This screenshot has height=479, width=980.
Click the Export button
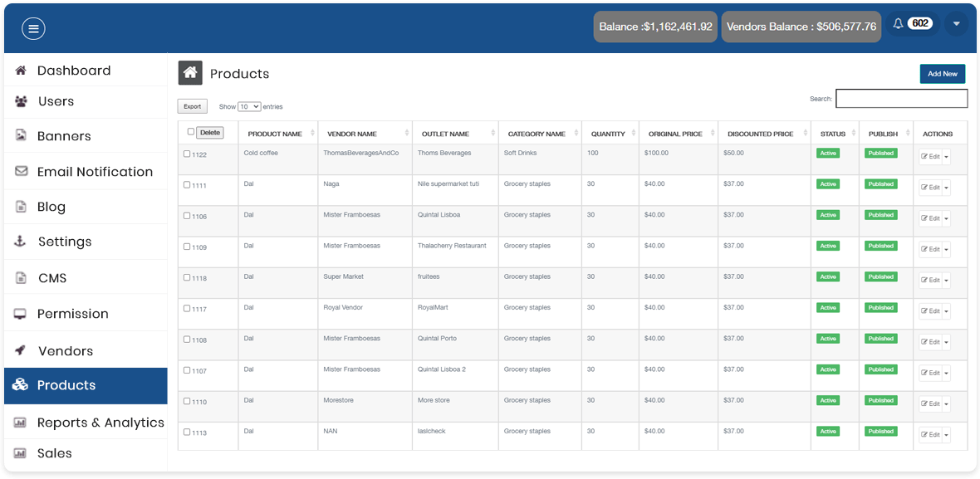click(x=193, y=106)
